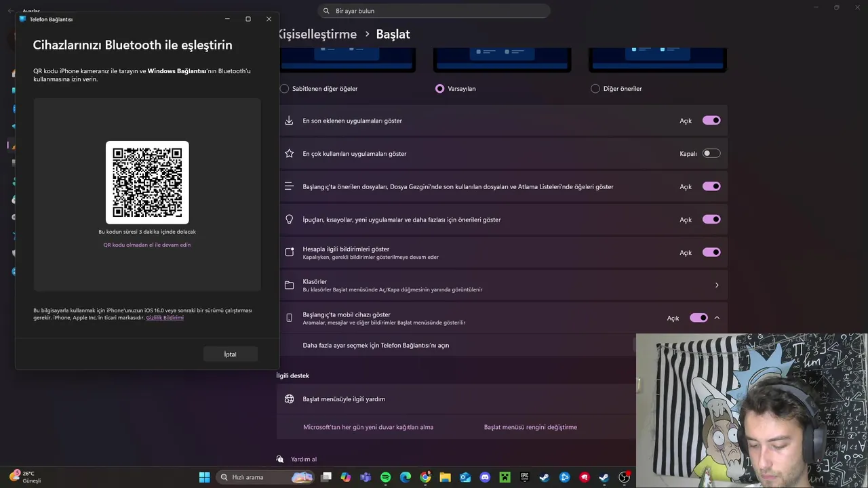
Task: Click the account icon beside 'Hesapla ilgili bildirimleri göster'
Action: (289, 252)
